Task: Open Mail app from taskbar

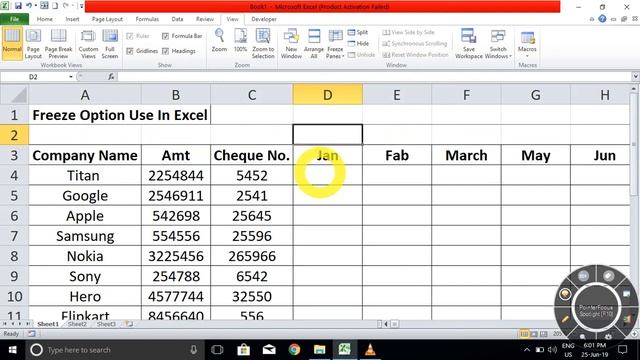Action: pos(269,350)
